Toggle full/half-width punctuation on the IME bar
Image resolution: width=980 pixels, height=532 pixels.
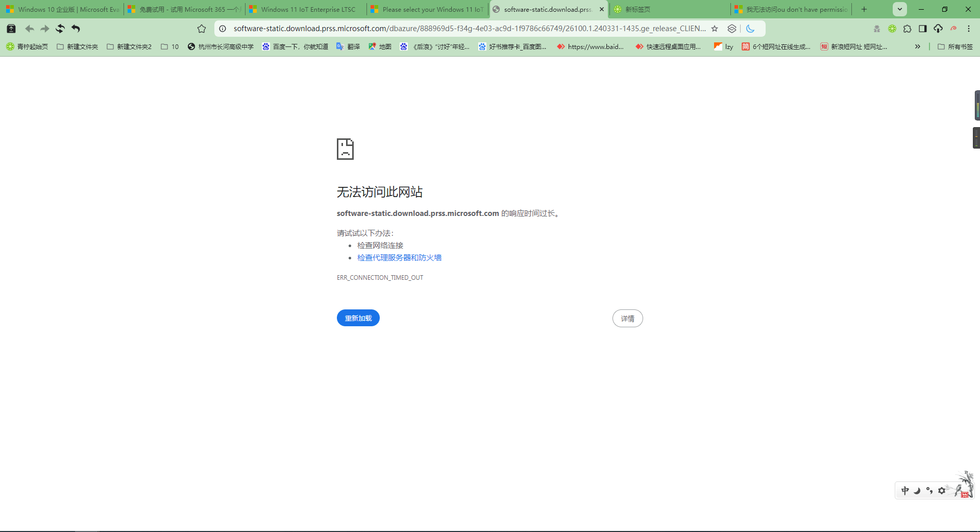tap(929, 490)
